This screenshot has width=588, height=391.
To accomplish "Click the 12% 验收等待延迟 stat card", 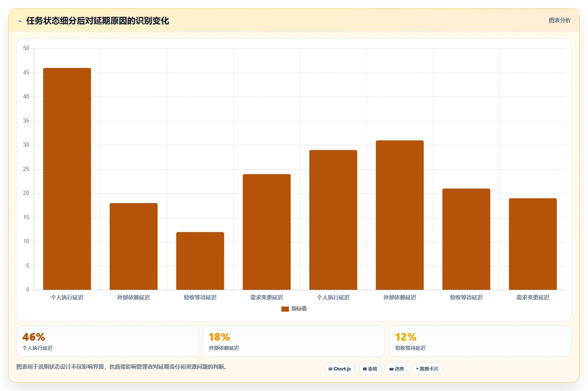I will click(480, 341).
